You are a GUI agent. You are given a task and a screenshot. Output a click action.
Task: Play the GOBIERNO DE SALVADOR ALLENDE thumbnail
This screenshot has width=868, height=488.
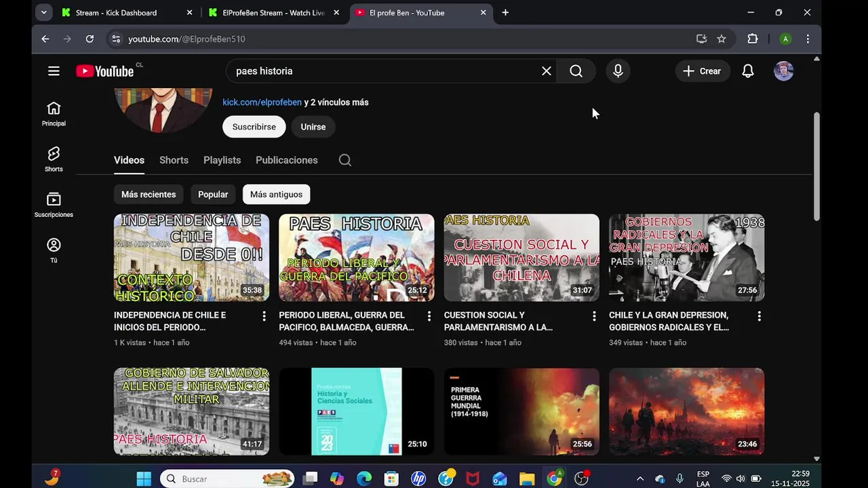point(191,411)
